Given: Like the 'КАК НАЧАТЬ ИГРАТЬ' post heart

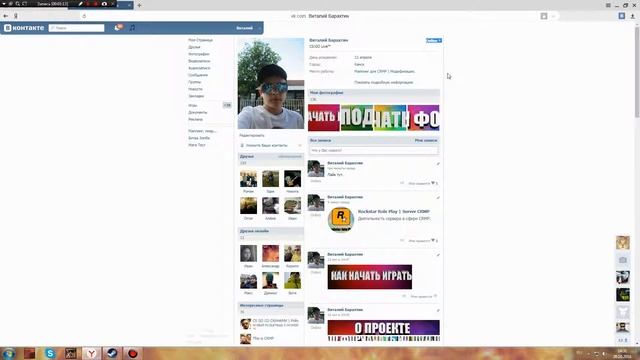Looking at the screenshot, I should (435, 296).
